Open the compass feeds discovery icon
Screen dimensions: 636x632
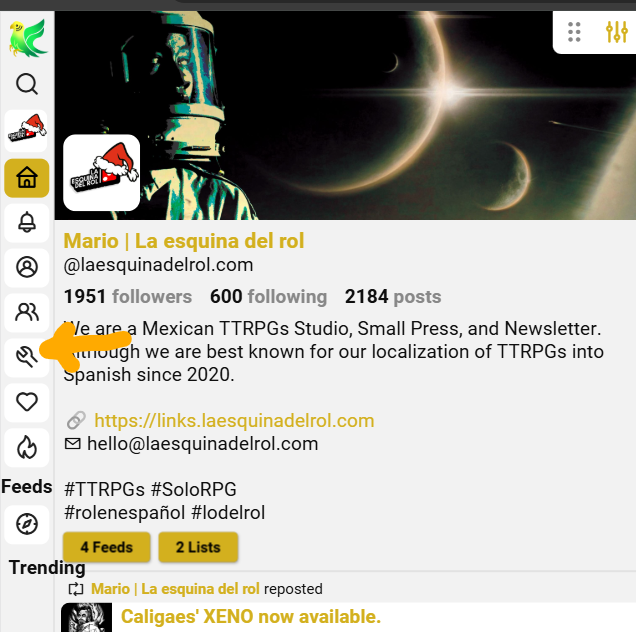point(27,524)
